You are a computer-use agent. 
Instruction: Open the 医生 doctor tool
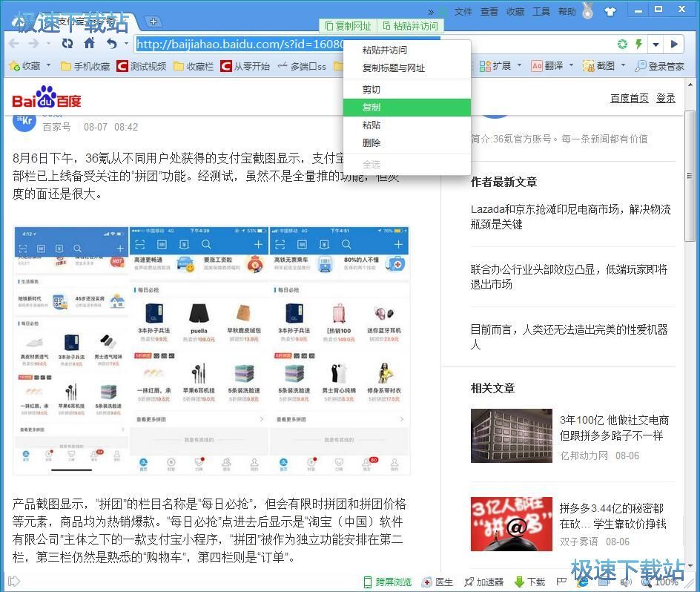click(x=438, y=582)
